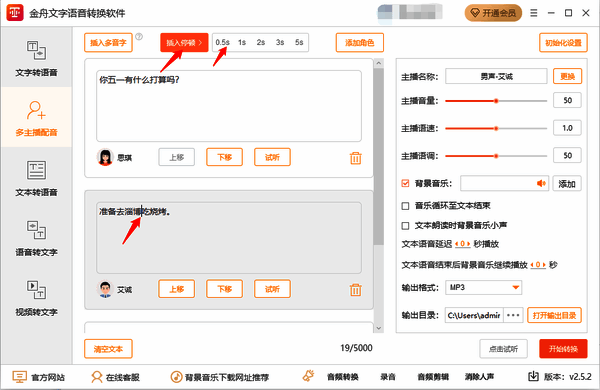The image size is (600, 390).
Task: Click the version download icon
Action: coord(533,377)
